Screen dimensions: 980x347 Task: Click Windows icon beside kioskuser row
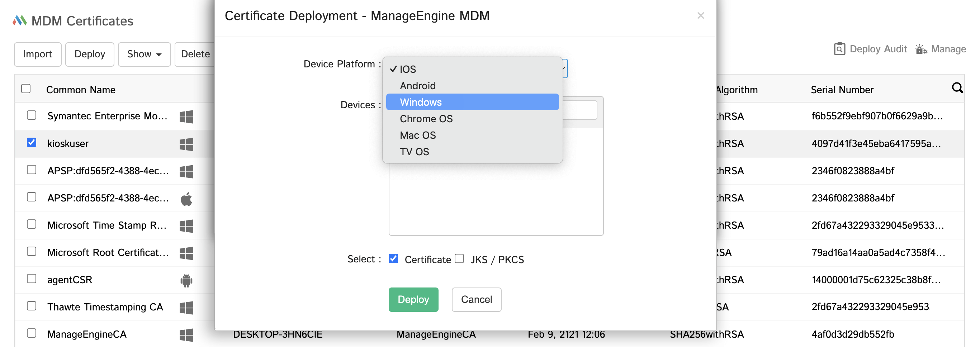186,144
